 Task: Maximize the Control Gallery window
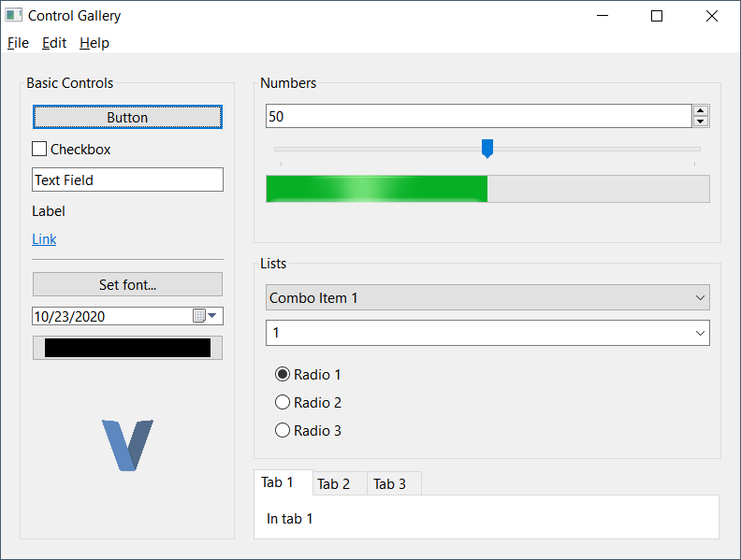point(657,16)
